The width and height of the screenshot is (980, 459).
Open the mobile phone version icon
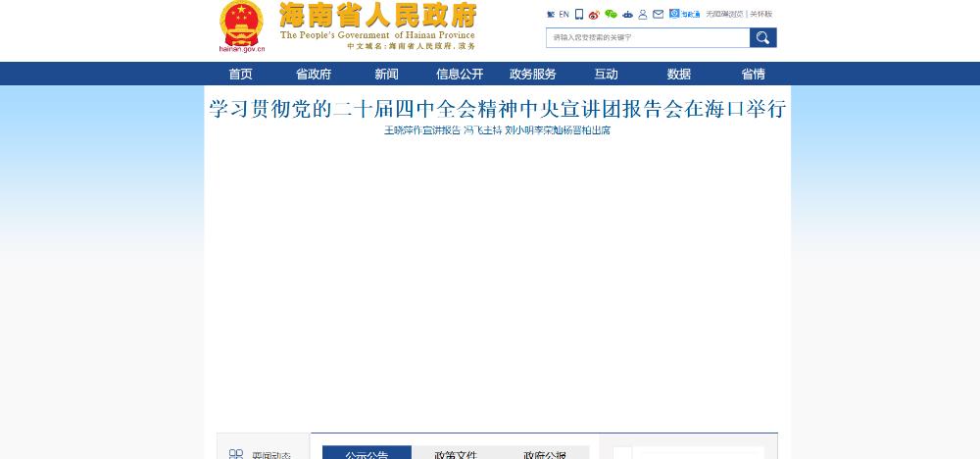coord(579,15)
